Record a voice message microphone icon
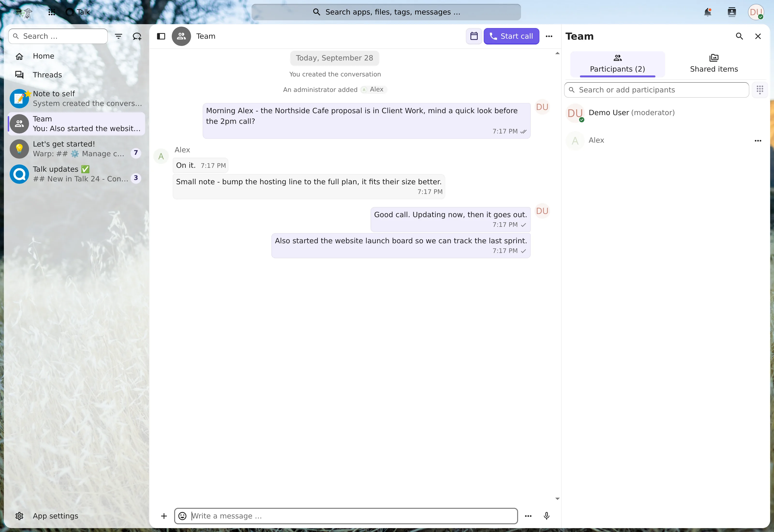Viewport: 774px width, 532px height. [546, 516]
